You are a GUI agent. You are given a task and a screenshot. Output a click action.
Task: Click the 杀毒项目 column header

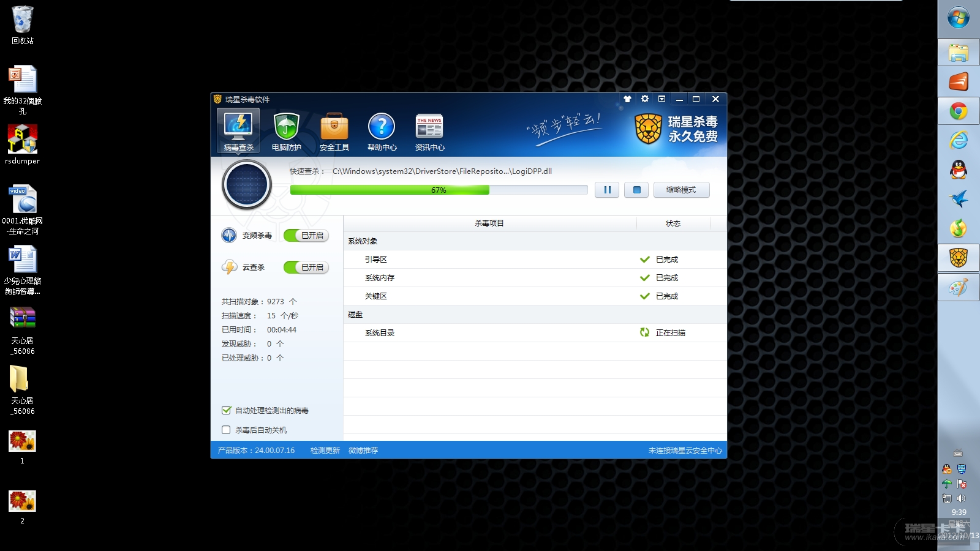(489, 223)
